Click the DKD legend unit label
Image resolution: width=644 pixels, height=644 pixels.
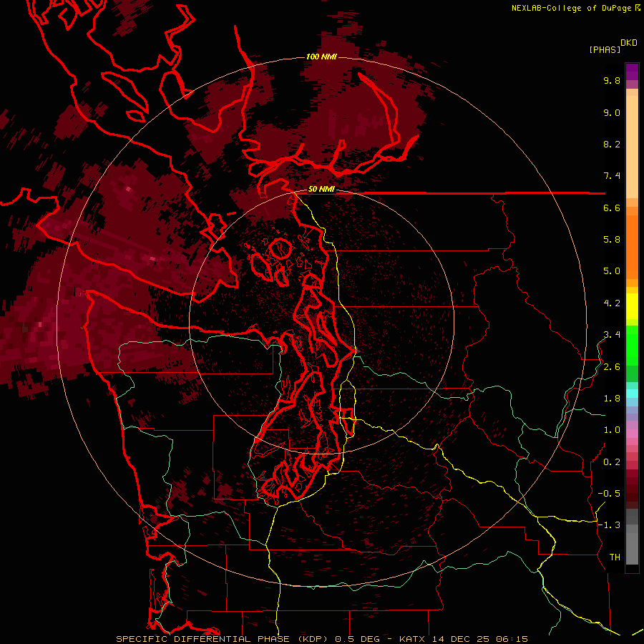pos(629,42)
